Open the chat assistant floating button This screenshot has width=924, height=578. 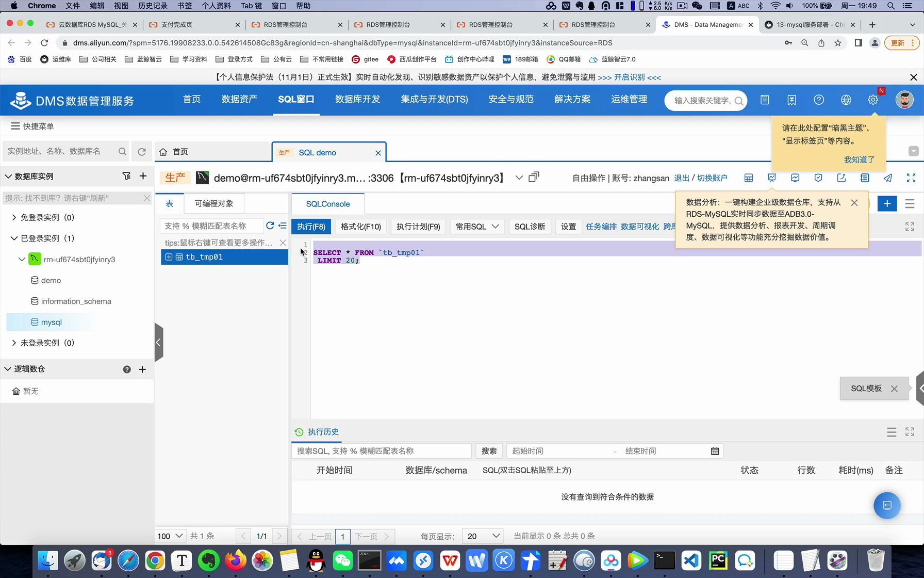[x=887, y=505]
